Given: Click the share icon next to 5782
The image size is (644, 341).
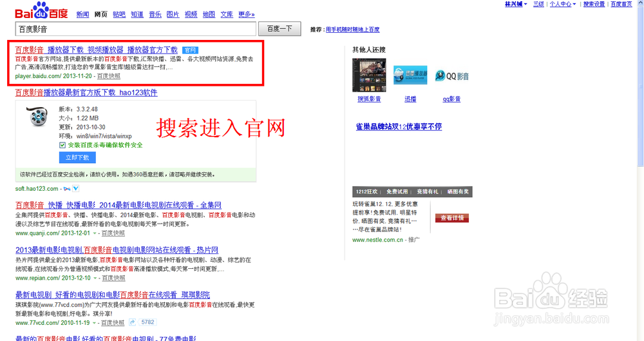Looking at the screenshot, I should tap(132, 322).
